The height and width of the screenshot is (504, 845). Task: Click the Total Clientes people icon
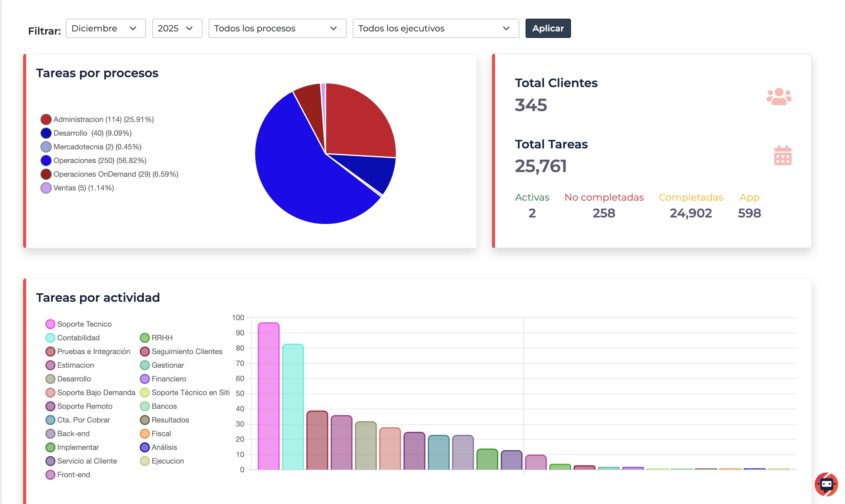780,97
